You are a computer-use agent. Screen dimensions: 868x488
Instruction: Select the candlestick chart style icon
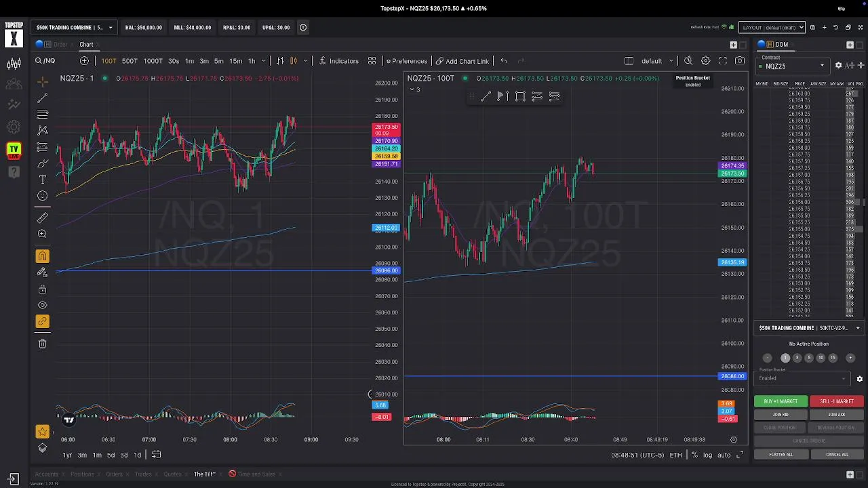pyautogui.click(x=294, y=61)
